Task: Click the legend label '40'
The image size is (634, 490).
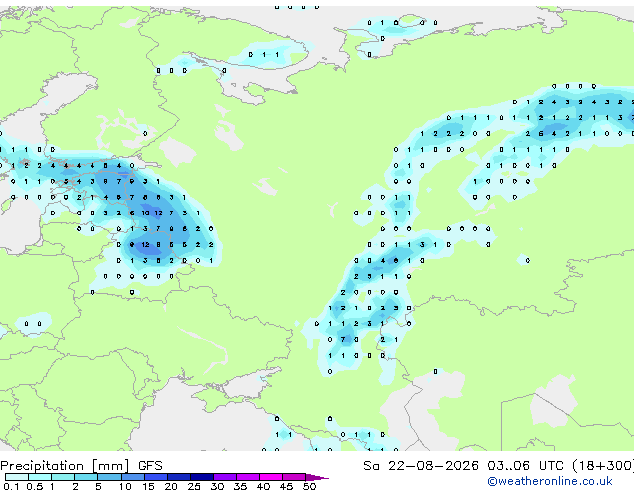Action: pyautogui.click(x=263, y=486)
